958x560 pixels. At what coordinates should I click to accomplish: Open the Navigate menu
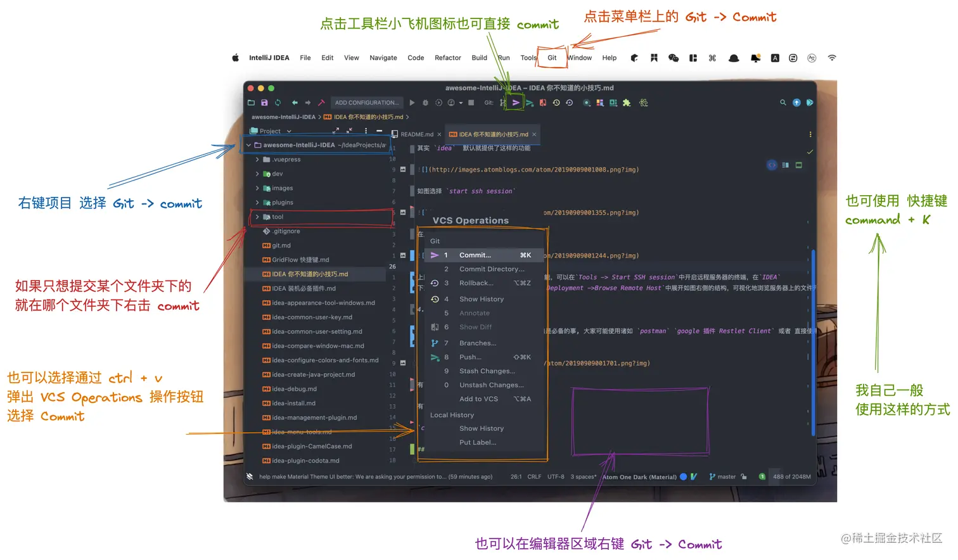pyautogui.click(x=383, y=58)
